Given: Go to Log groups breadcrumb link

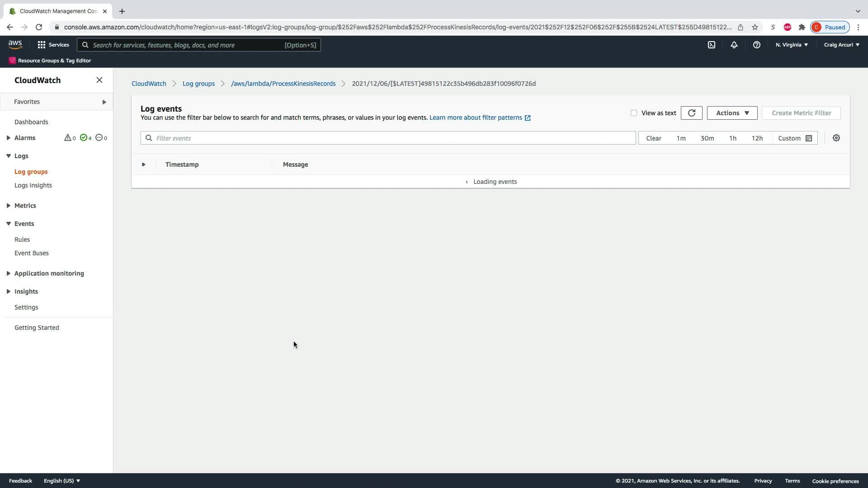Looking at the screenshot, I should [x=198, y=84].
